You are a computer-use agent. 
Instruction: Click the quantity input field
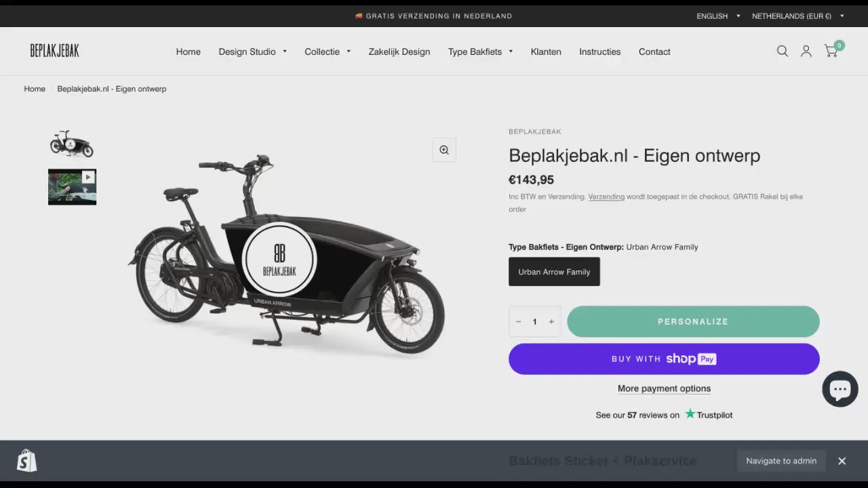pos(534,322)
